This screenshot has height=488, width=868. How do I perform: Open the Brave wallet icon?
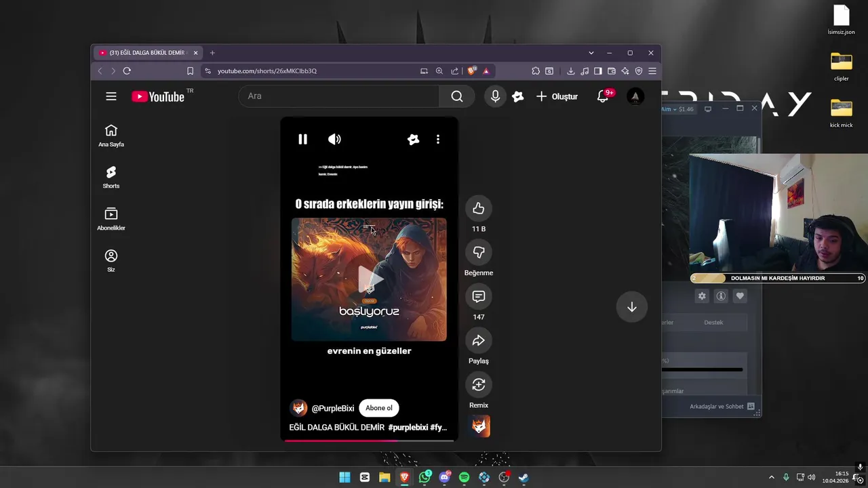[x=611, y=70]
